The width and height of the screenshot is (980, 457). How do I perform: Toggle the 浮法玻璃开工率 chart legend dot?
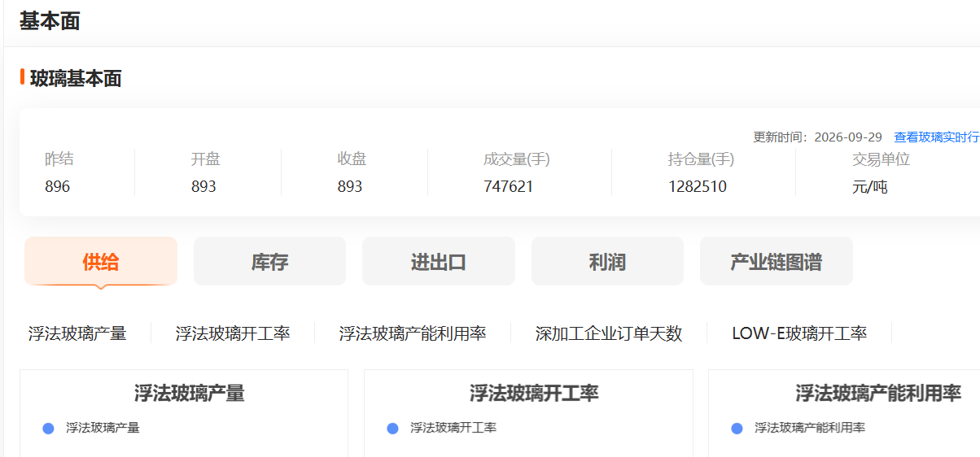coord(393,428)
